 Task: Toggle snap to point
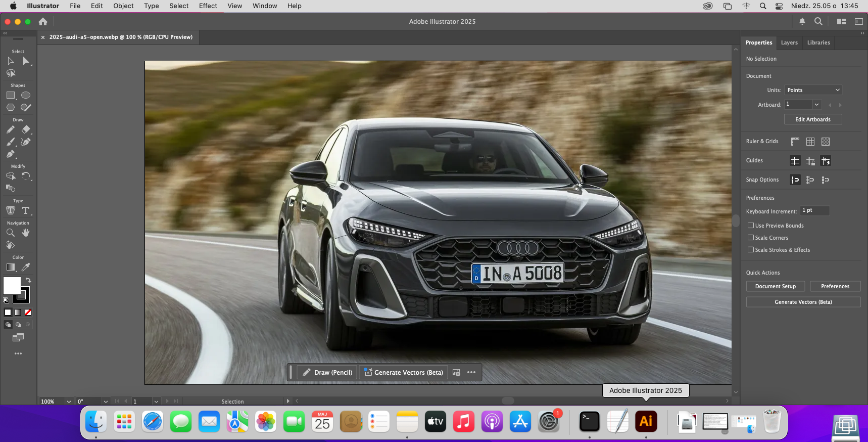(795, 180)
